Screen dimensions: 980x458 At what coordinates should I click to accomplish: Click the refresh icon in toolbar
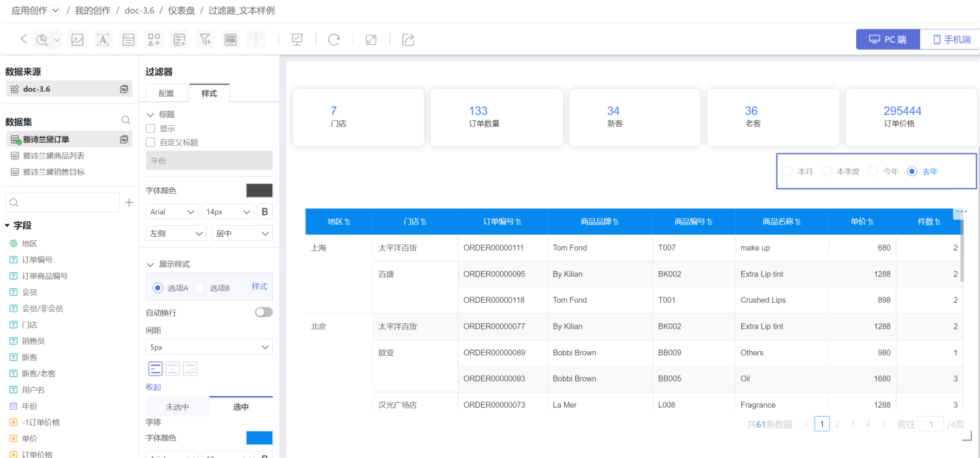334,39
